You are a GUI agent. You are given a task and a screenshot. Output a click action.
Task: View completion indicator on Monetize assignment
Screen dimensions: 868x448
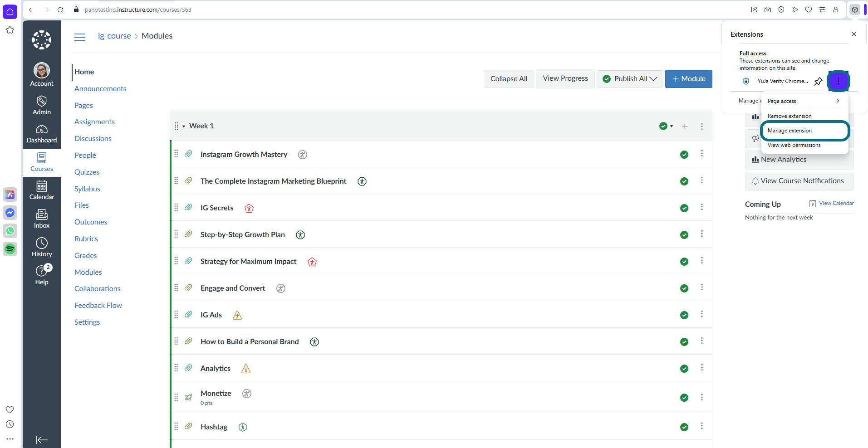click(684, 397)
